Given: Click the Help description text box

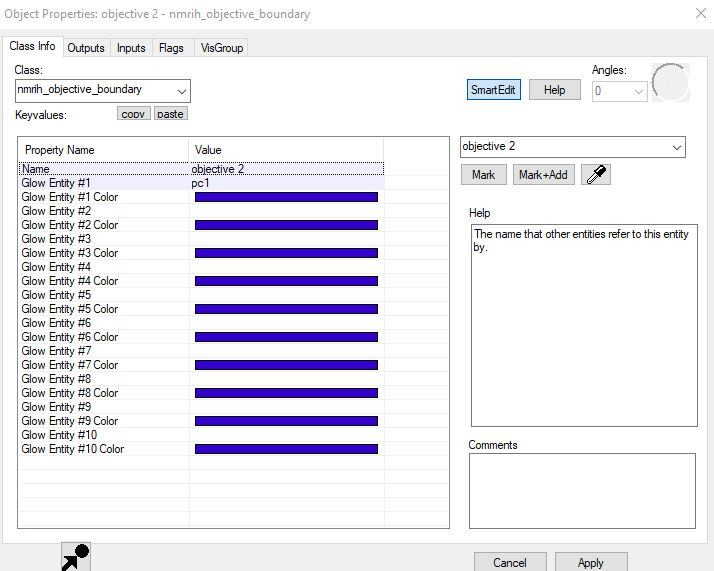Looking at the screenshot, I should pos(584,326).
